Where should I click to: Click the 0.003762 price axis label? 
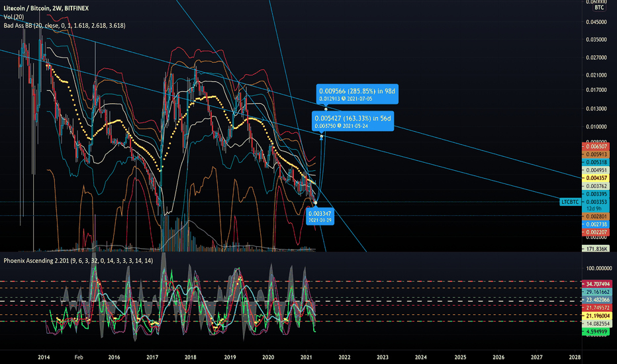596,186
